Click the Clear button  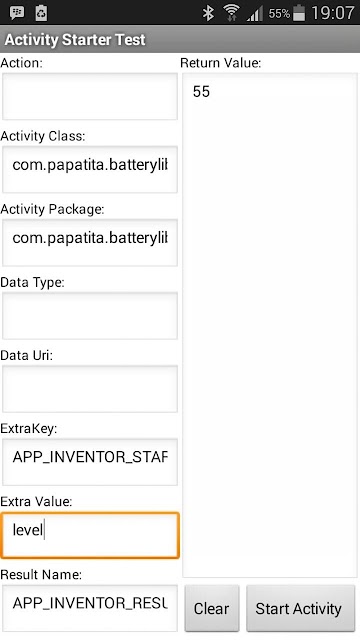pyautogui.click(x=212, y=608)
